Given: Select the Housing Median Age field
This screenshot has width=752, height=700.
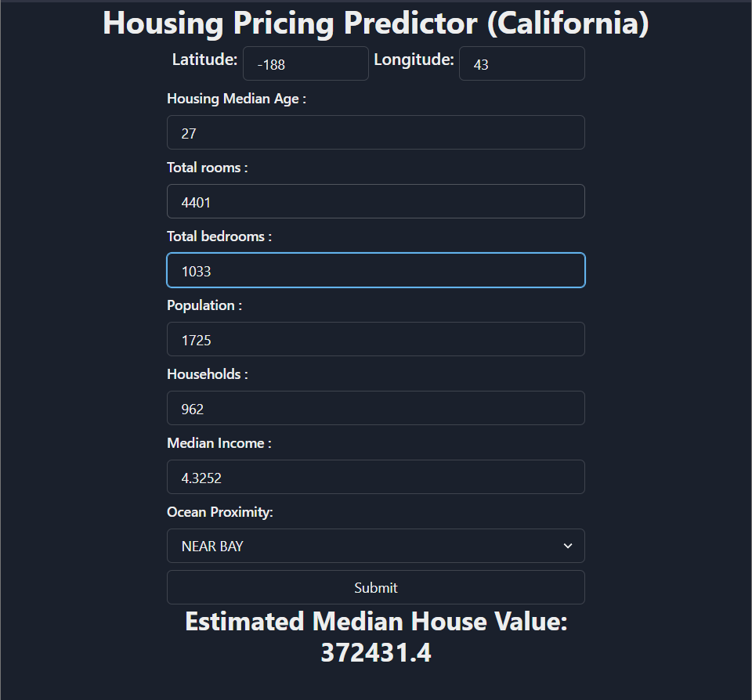Looking at the screenshot, I should pos(375,132).
